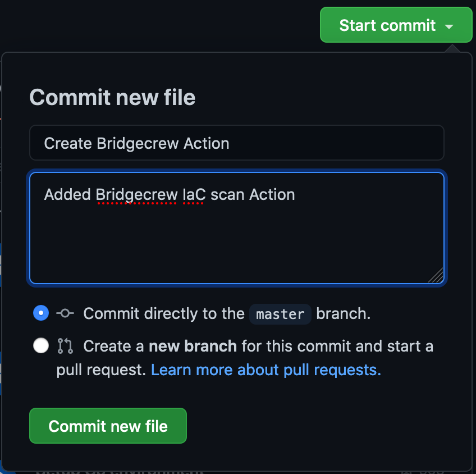The image size is (476, 474).
Task: Click the git commit icon beside Commit directly
Action: point(65,313)
